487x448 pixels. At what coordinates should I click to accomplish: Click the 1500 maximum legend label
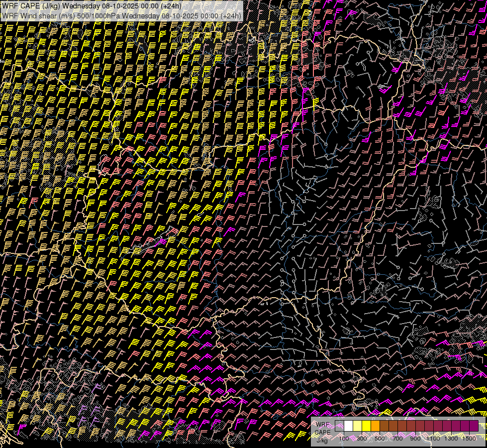pyautogui.click(x=469, y=439)
